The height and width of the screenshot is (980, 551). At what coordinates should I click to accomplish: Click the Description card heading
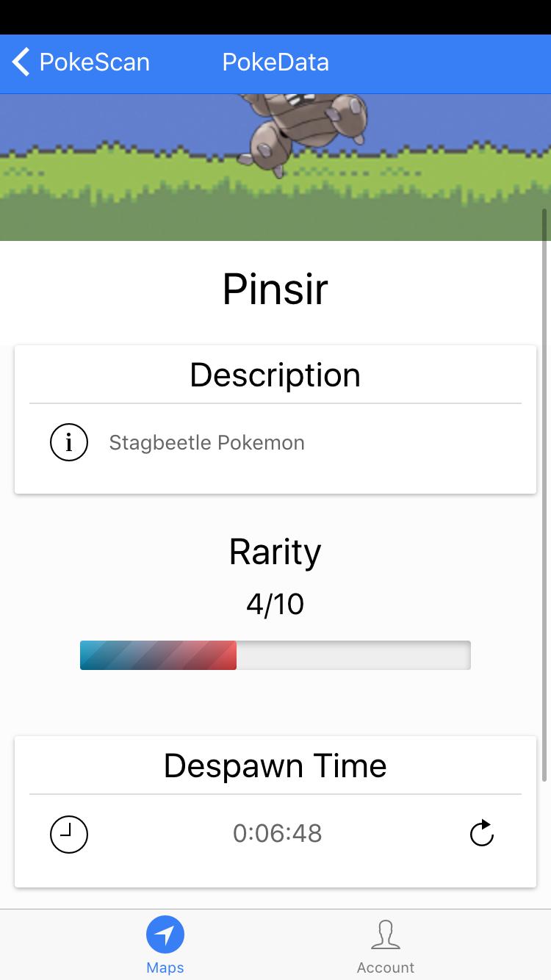tap(275, 375)
